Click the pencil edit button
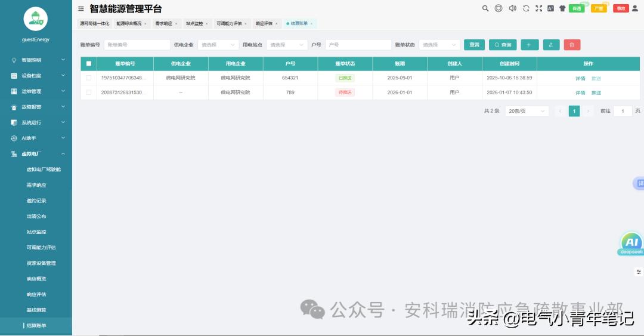Viewport: 644px width, 336px height. [x=551, y=45]
